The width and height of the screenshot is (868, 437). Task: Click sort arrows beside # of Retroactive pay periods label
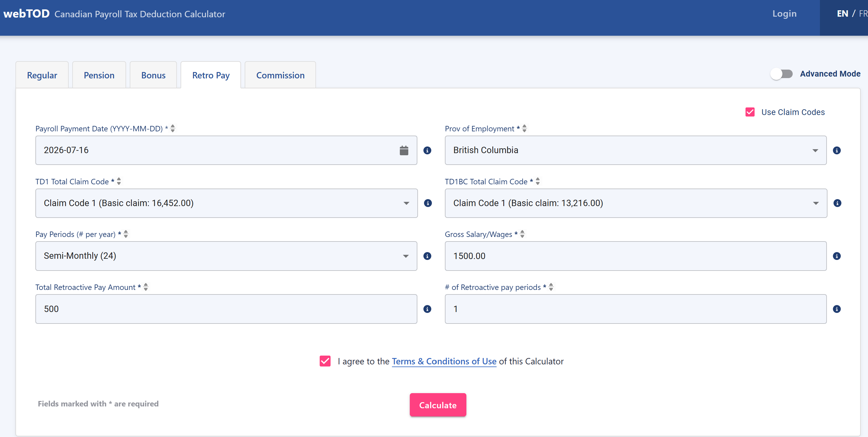(x=551, y=287)
